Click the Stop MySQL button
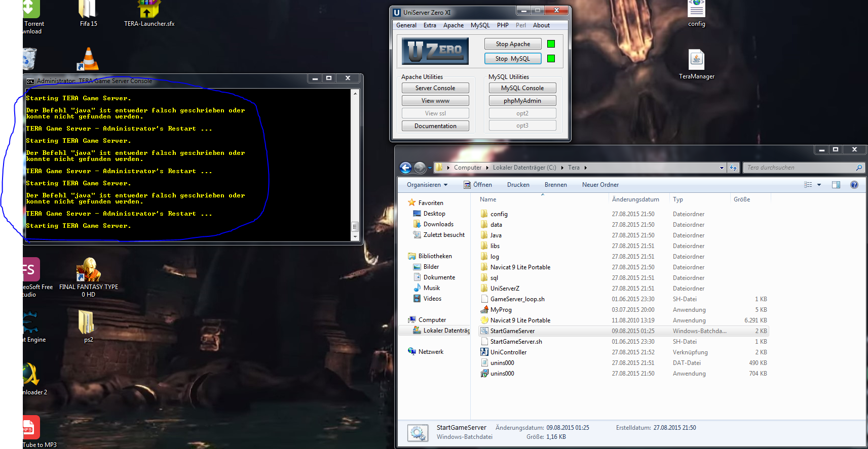This screenshot has height=449, width=868. pos(513,59)
